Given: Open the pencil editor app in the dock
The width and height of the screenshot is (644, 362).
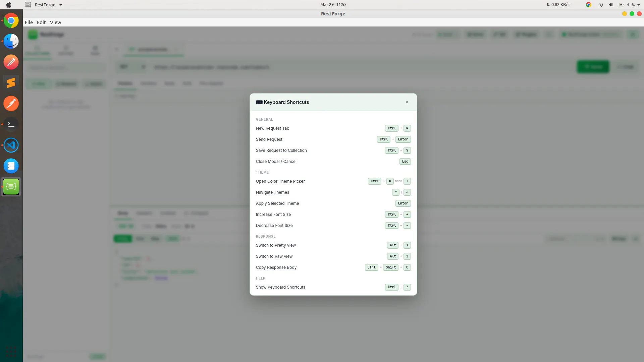Looking at the screenshot, I should [11, 62].
